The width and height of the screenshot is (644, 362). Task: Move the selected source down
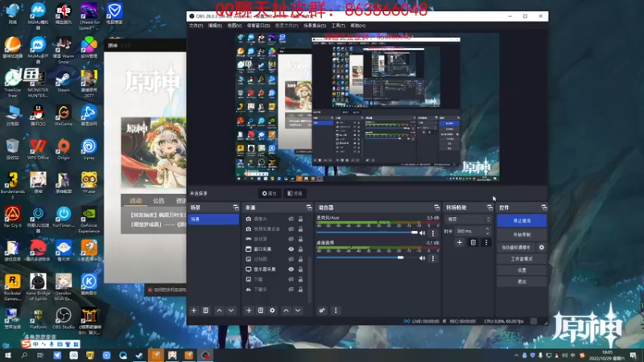[298, 311]
